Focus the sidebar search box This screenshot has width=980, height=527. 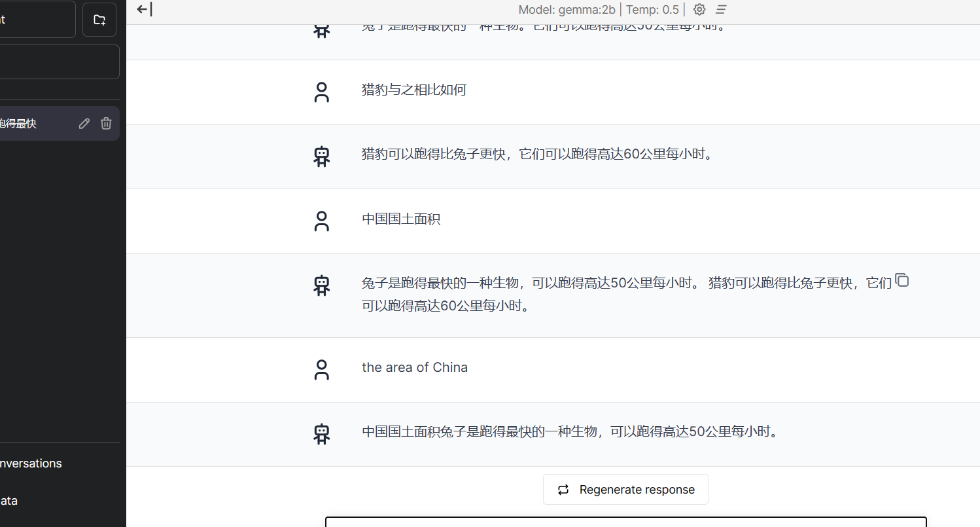click(x=60, y=62)
